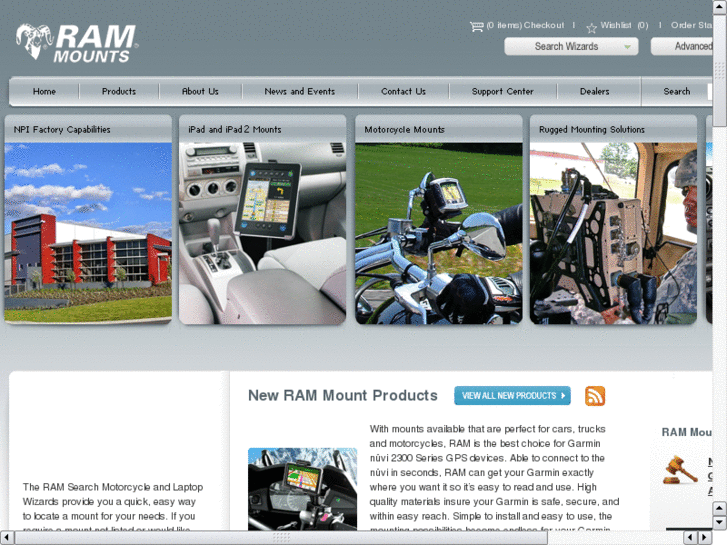Click the horizontal scrollbar left arrow

click(7, 538)
